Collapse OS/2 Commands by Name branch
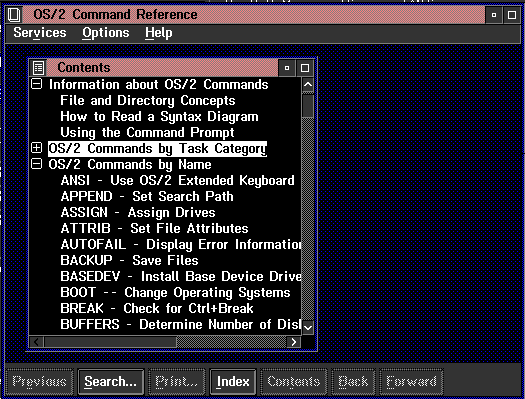The image size is (525, 399). click(36, 164)
